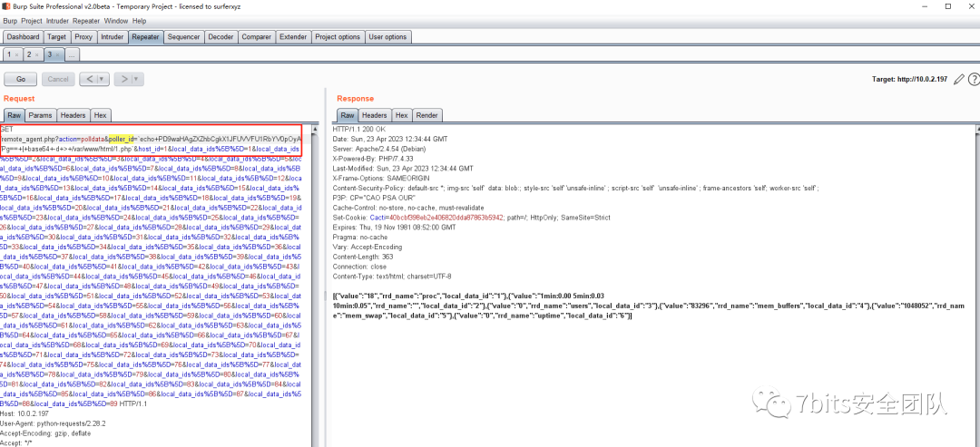Open the Burp menu
This screenshot has height=447, width=980.
click(x=10, y=21)
